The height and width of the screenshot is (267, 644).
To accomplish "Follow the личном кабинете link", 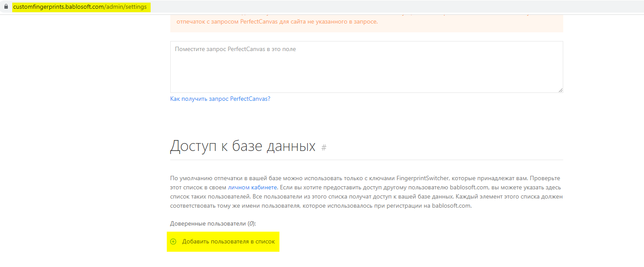I will click(x=252, y=188).
